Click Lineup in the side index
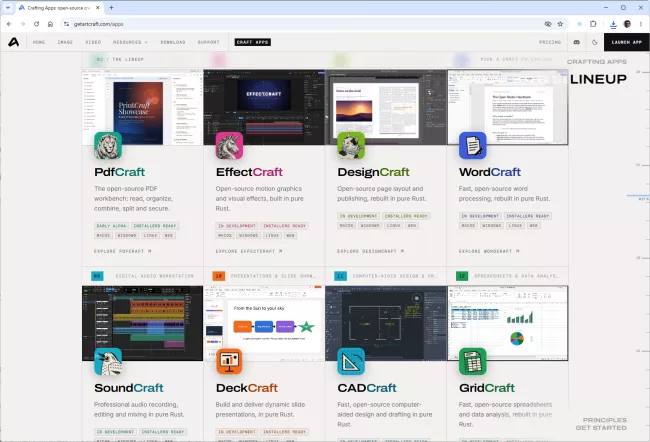Viewport: 650px width, 442px height. (x=598, y=79)
